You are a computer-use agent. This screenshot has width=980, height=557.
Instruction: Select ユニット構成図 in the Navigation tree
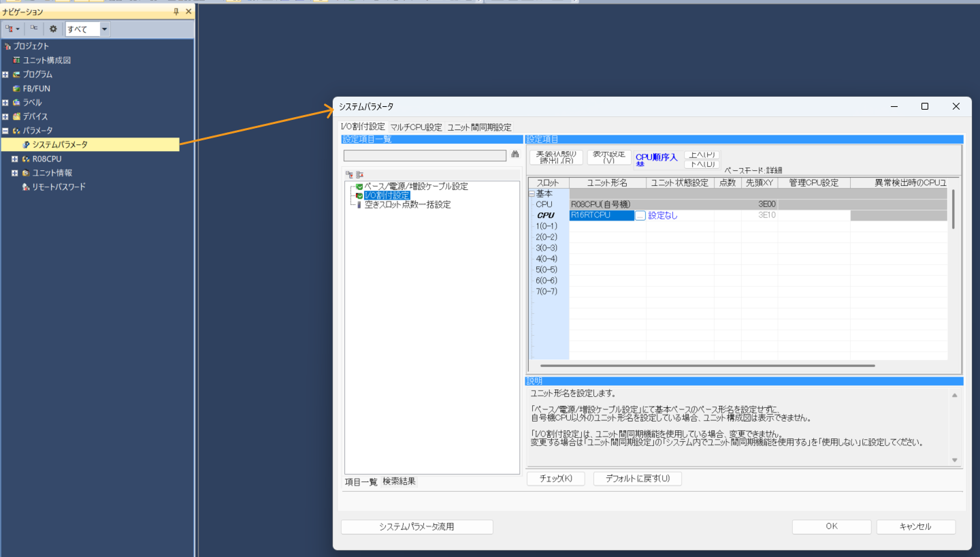[47, 61]
